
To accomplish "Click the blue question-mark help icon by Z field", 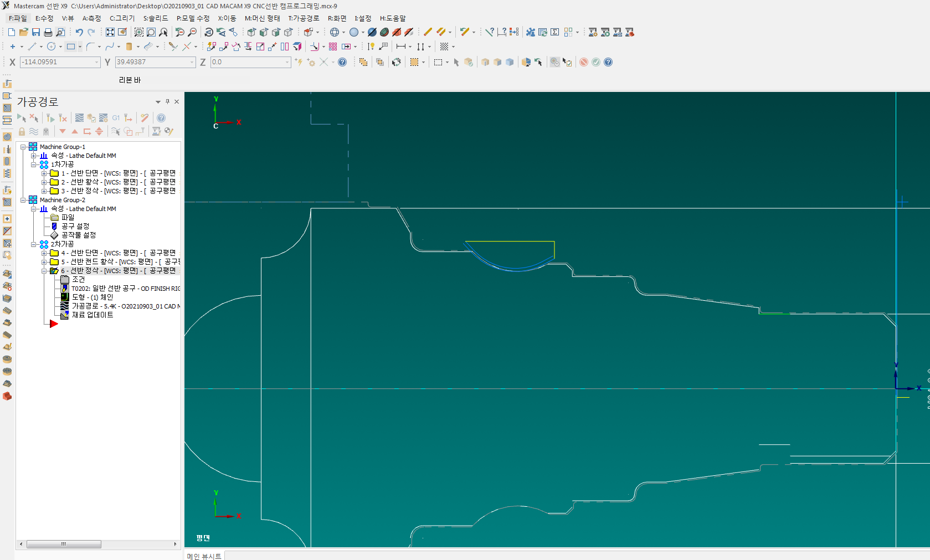I will (342, 62).
